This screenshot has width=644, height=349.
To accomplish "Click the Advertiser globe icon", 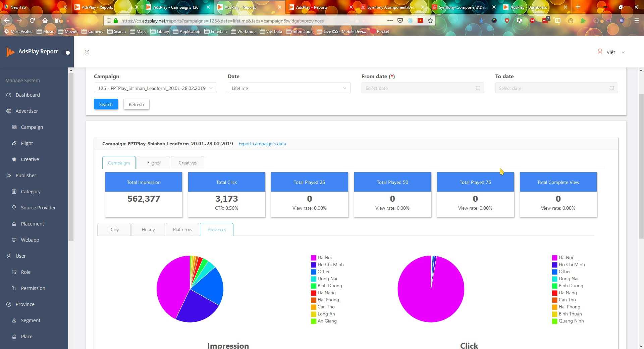I will click(9, 111).
